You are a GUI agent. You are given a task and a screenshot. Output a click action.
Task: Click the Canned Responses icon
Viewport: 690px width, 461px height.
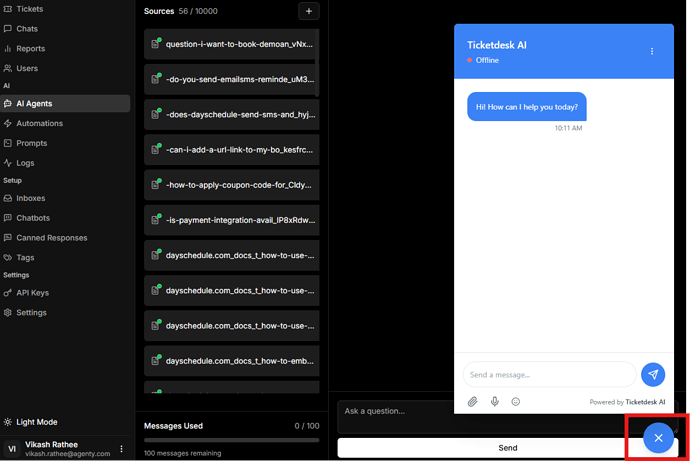(7, 238)
